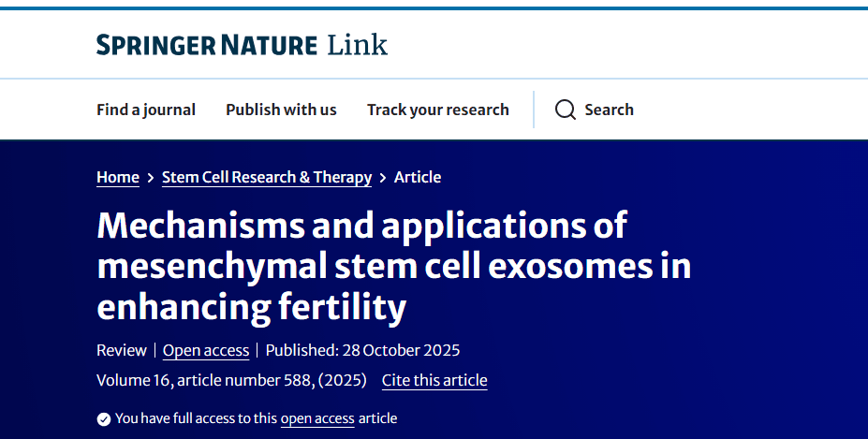Click the Review article type label
The height and width of the screenshot is (439, 868).
coord(122,351)
